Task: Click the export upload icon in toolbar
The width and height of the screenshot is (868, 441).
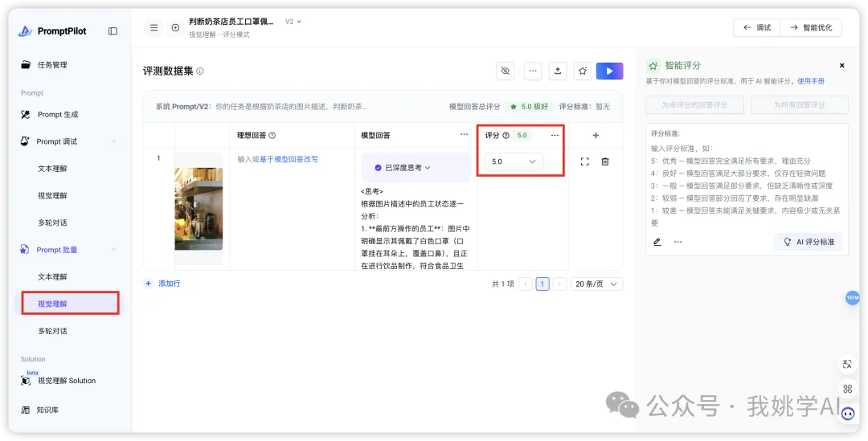Action: tap(558, 71)
